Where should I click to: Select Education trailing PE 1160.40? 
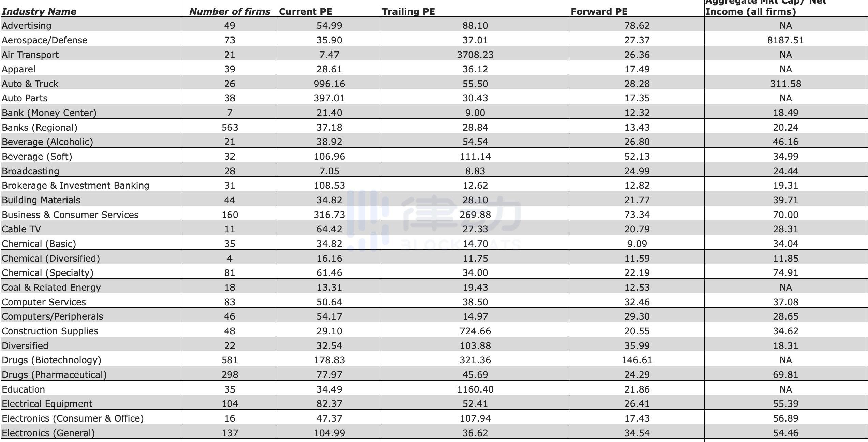click(x=475, y=389)
